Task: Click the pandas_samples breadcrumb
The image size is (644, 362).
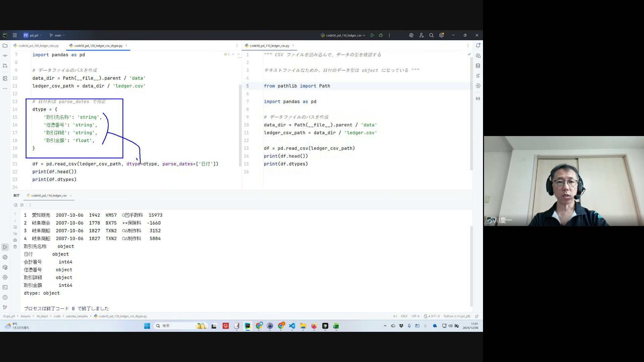Action: pyautogui.click(x=77, y=316)
